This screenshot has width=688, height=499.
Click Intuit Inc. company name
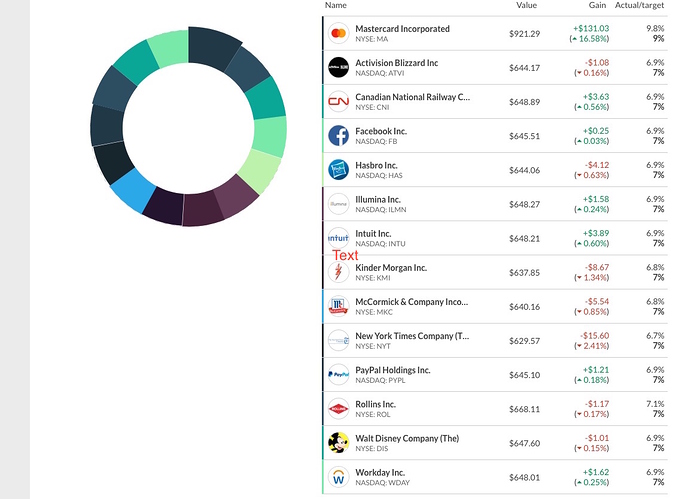tap(373, 234)
